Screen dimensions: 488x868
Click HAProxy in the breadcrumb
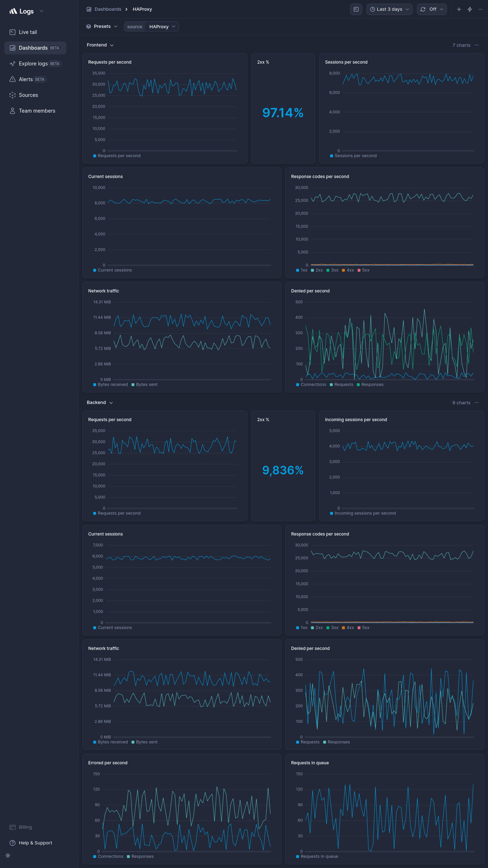click(142, 9)
